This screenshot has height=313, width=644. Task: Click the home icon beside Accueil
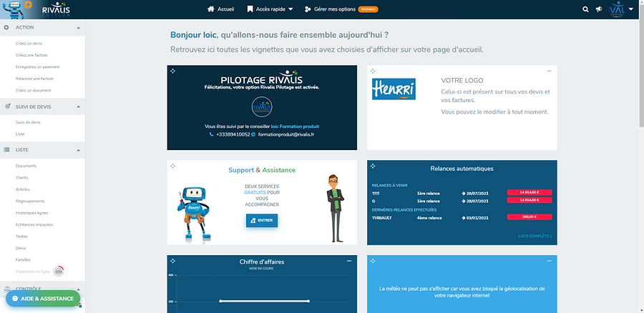point(210,9)
